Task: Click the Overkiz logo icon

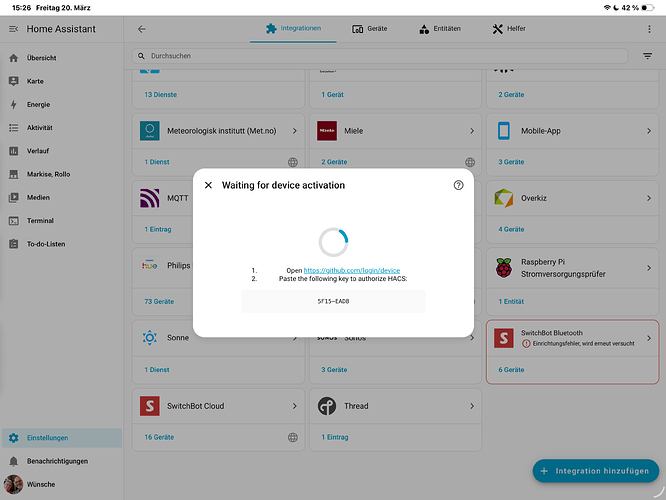Action: tap(504, 198)
